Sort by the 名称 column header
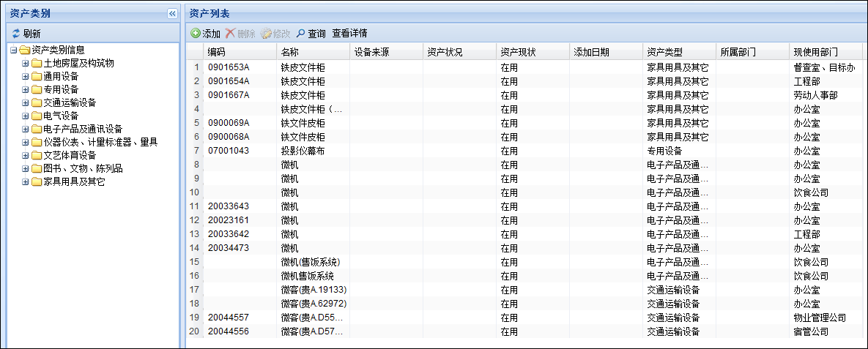Image resolution: width=868 pixels, height=349 pixels. coord(313,52)
